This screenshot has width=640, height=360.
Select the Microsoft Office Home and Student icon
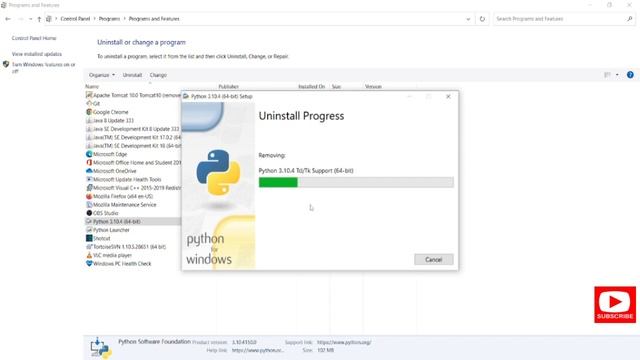pyautogui.click(x=89, y=162)
